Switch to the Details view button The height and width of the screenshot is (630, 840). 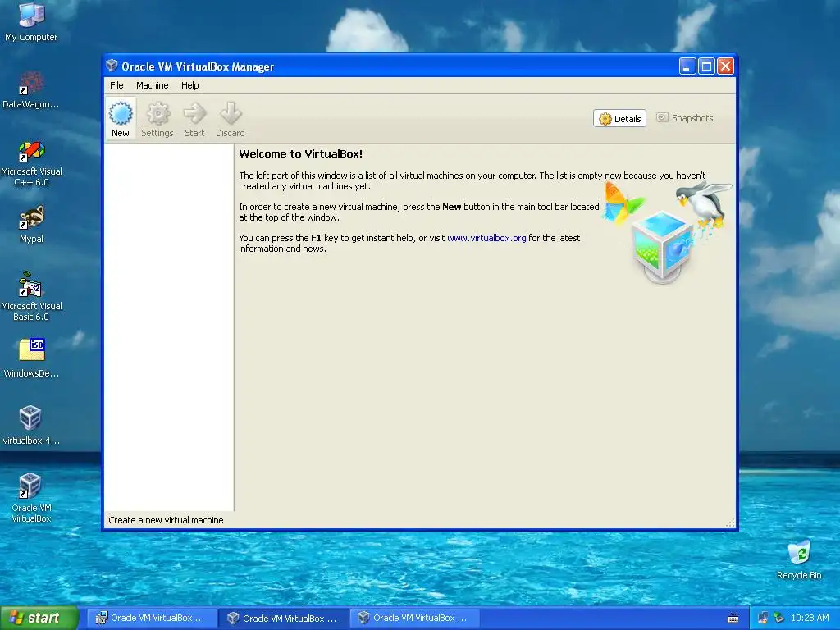point(620,118)
